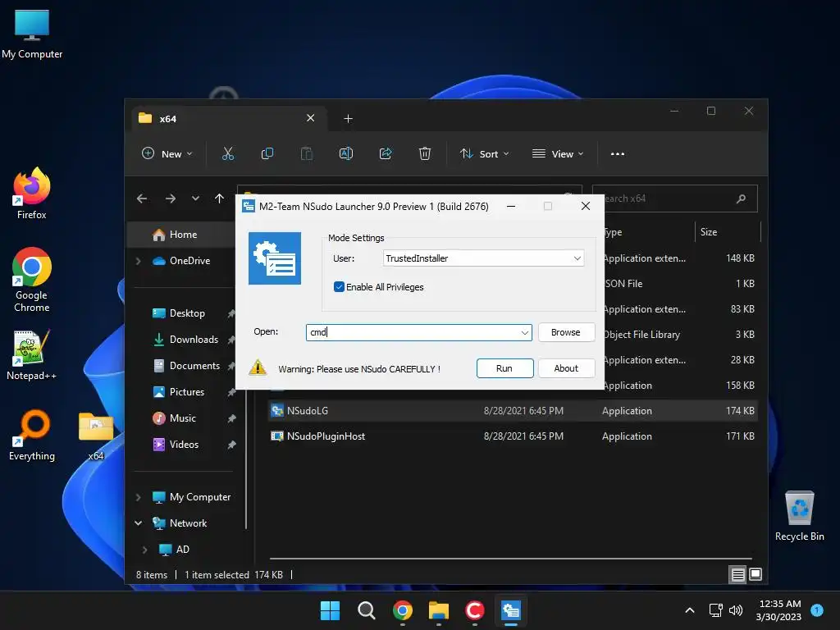The width and height of the screenshot is (840, 630).
Task: Switch to large thumbnails view icon in status bar
Action: coord(756,575)
